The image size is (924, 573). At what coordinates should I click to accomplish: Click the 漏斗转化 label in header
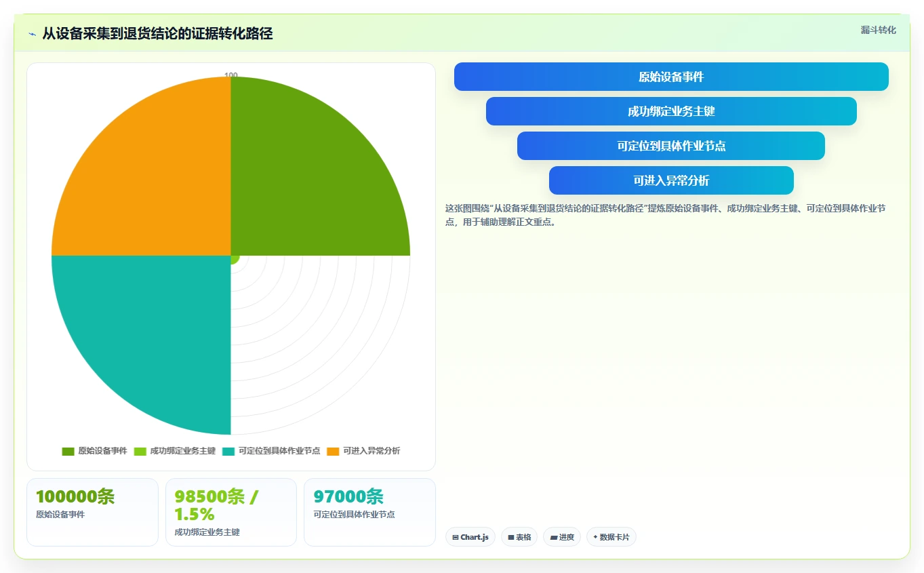click(x=878, y=31)
